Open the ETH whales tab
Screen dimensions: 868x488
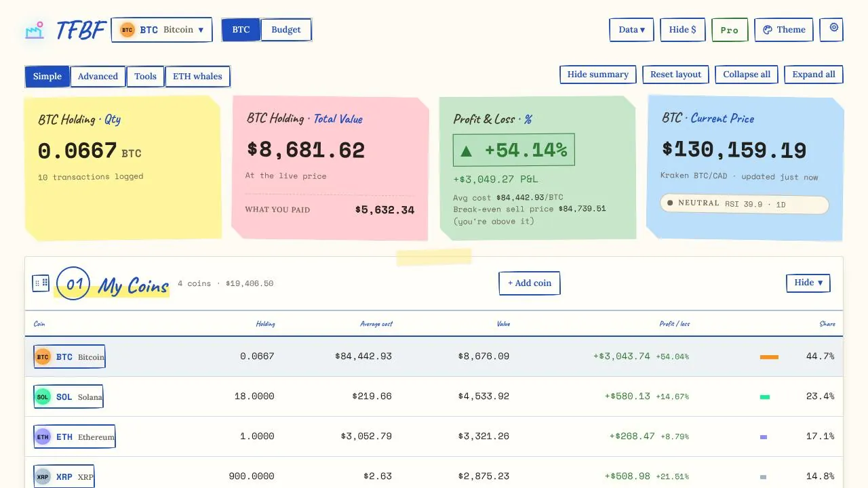(x=197, y=77)
